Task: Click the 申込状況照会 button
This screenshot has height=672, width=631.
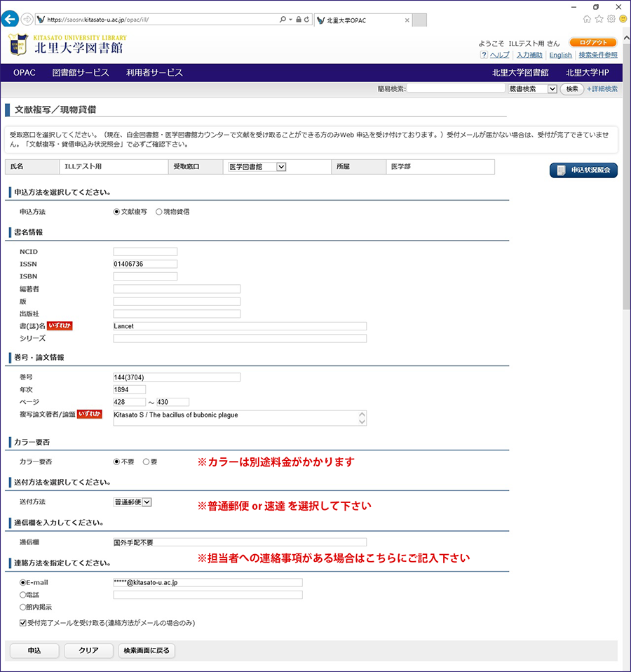Action: coord(583,170)
